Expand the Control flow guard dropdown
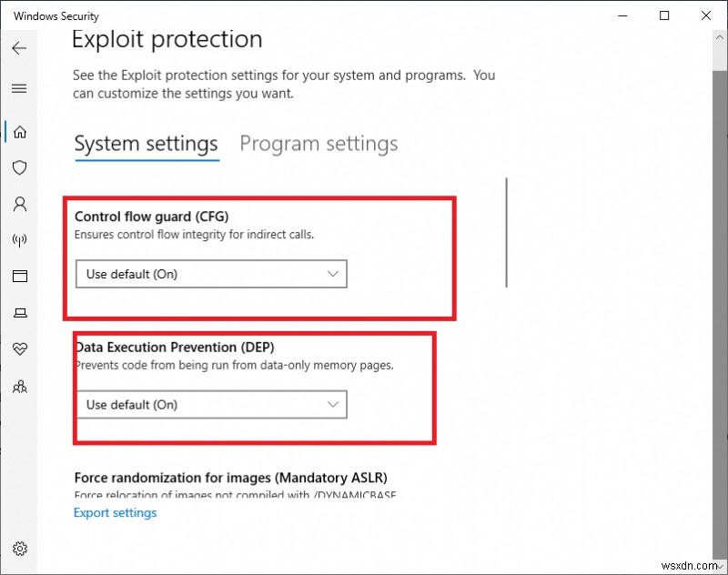The width and height of the screenshot is (728, 575). (211, 274)
